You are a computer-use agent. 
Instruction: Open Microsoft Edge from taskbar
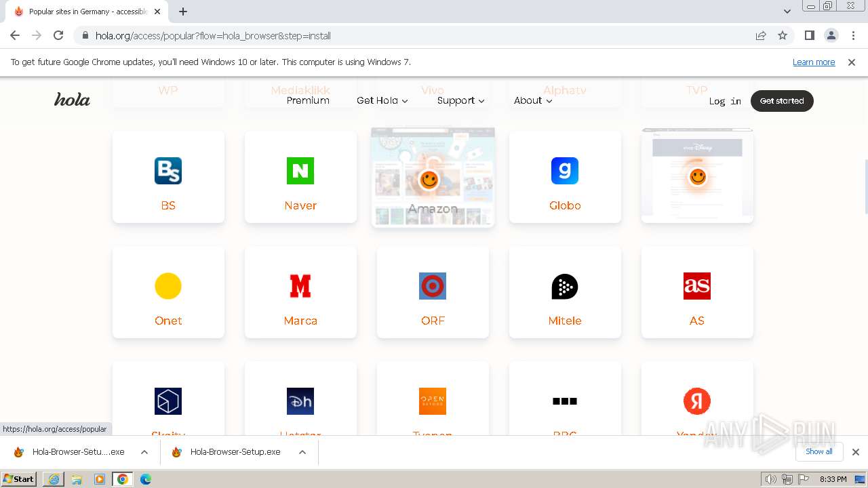(x=146, y=479)
